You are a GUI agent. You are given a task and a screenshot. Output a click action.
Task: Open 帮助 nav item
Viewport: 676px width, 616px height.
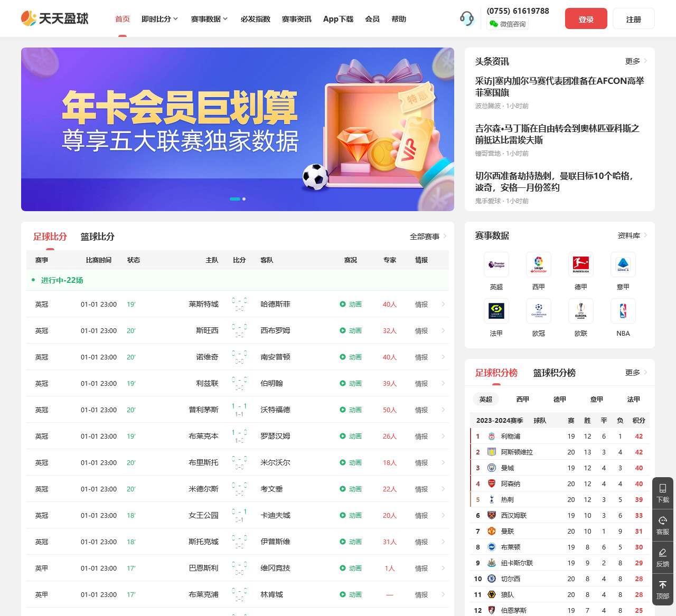click(399, 19)
